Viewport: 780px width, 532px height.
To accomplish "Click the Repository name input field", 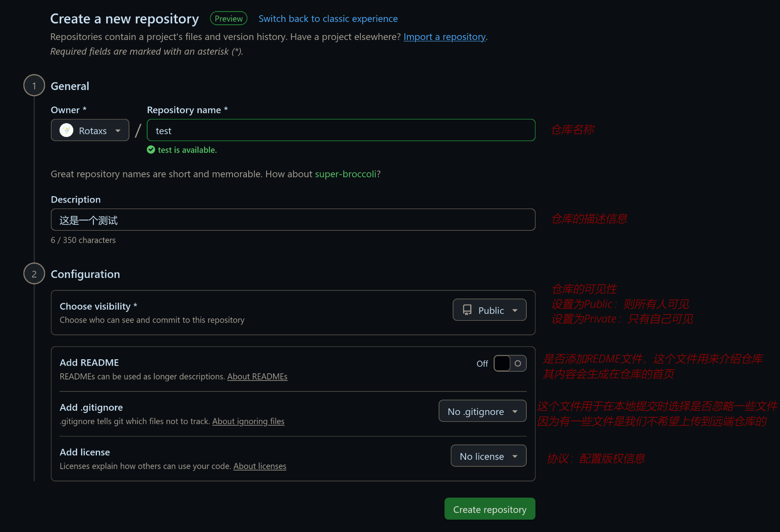I will point(341,130).
